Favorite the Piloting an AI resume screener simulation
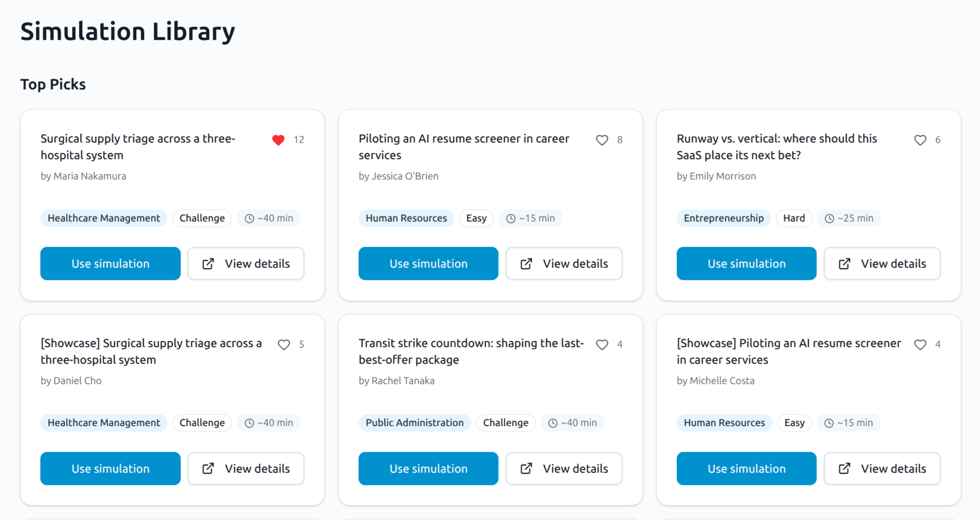The width and height of the screenshot is (980, 520). coord(602,139)
